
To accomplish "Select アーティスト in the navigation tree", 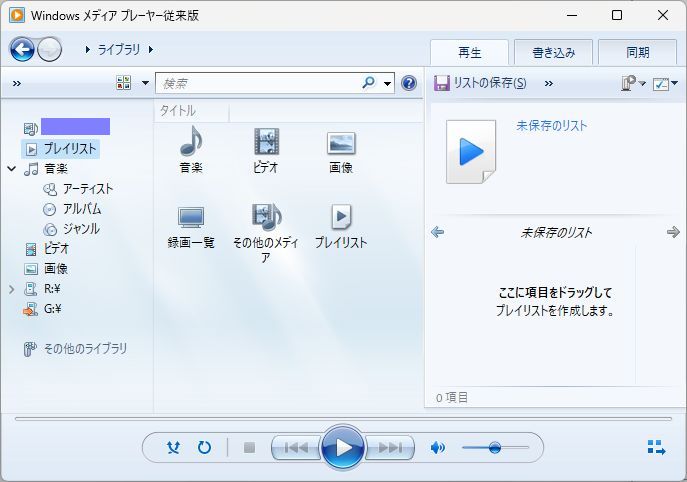I will point(88,189).
